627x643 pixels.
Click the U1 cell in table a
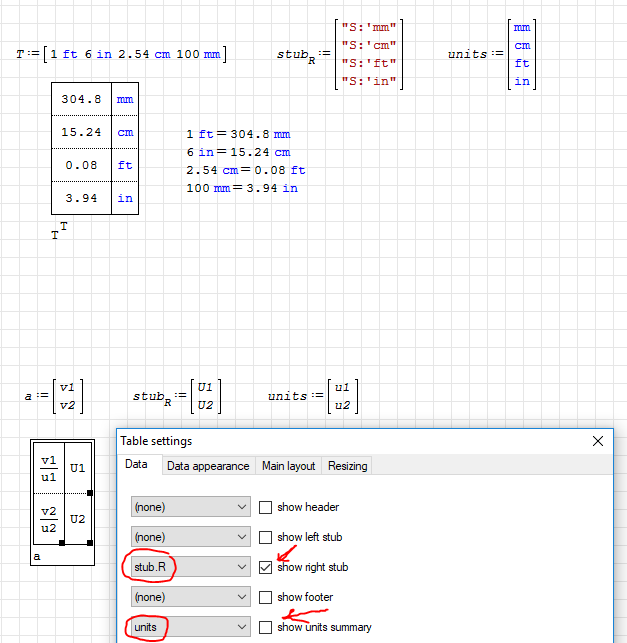78,468
